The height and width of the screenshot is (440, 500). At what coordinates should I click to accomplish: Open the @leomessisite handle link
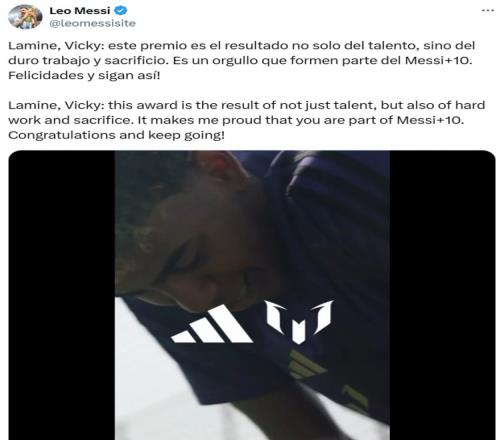93,23
